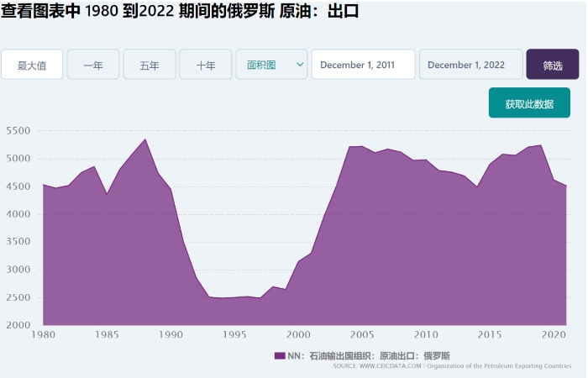Click the 1995 x-axis label
This screenshot has height=378, width=588.
coord(234,334)
